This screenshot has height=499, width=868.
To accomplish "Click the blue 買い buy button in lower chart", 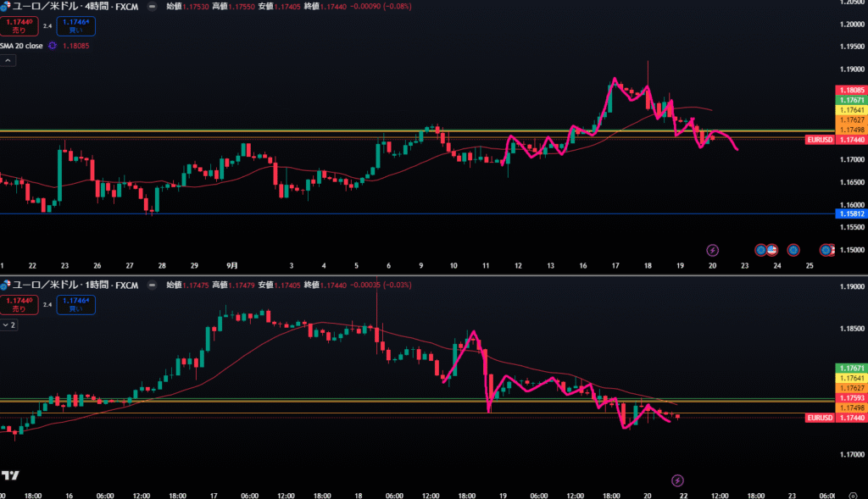I will coord(75,305).
